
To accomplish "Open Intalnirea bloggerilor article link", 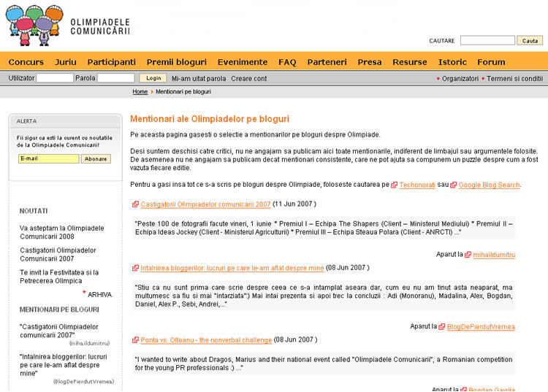I will tap(232, 268).
